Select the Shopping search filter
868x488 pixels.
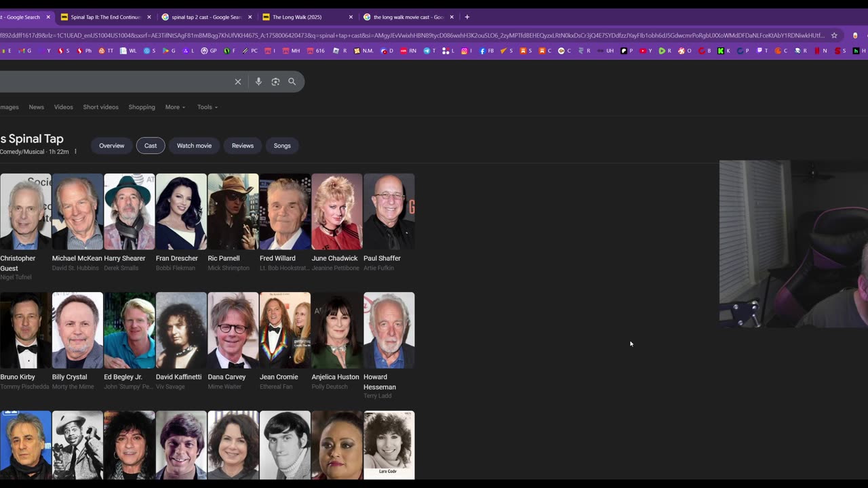(x=142, y=107)
